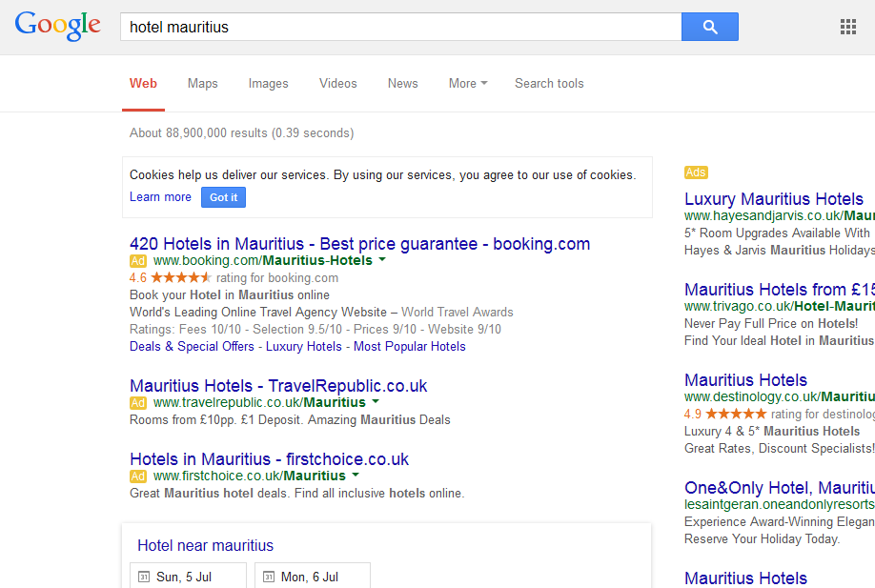Expand the firstchoice.co.uk URL dropdown arrow
The image size is (875, 588).
[356, 475]
